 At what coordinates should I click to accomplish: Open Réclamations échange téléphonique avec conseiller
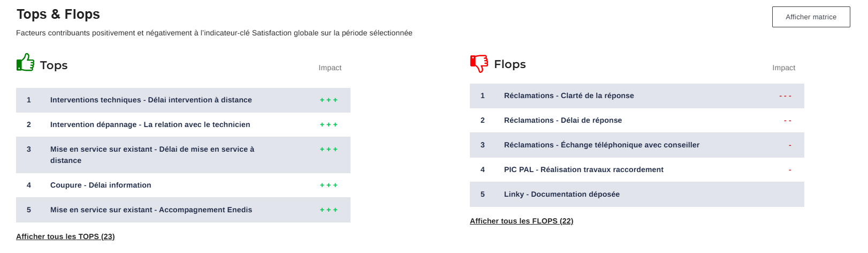(x=601, y=145)
